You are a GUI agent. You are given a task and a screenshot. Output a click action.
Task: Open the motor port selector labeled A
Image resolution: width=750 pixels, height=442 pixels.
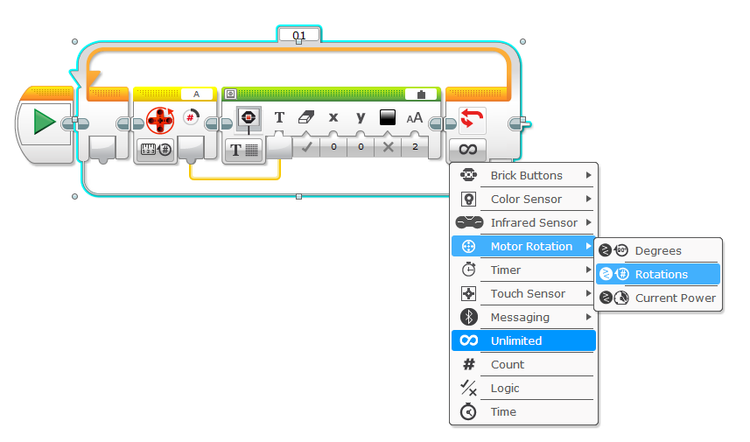point(196,93)
